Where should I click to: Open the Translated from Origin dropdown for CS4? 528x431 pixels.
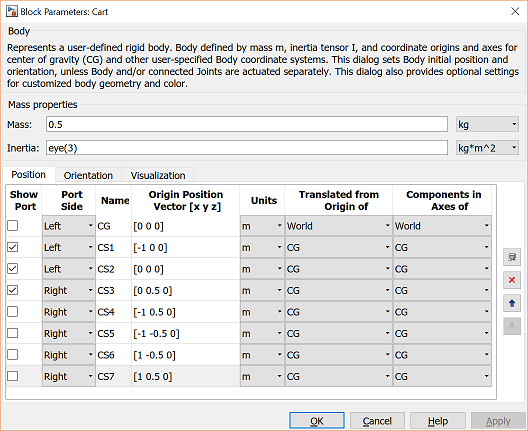[338, 312]
